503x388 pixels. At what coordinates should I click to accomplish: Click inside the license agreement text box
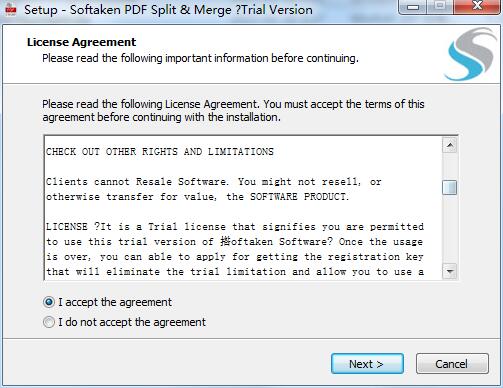[243, 208]
